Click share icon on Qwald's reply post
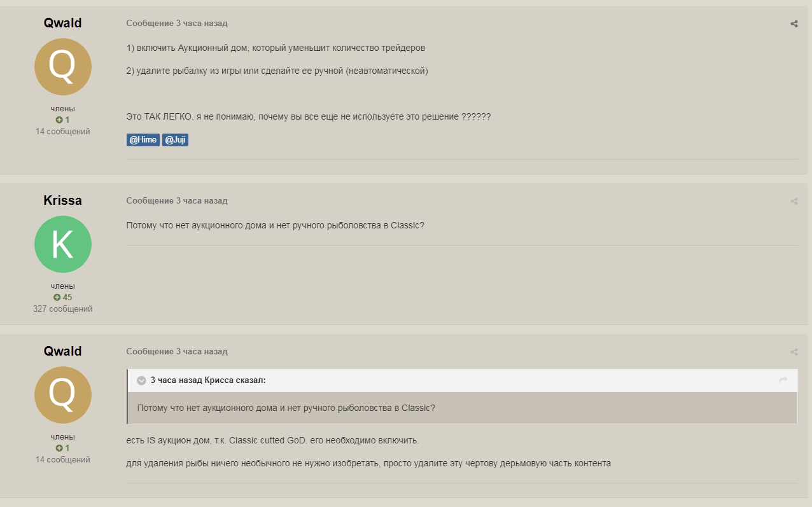This screenshot has width=812, height=507. tap(794, 352)
